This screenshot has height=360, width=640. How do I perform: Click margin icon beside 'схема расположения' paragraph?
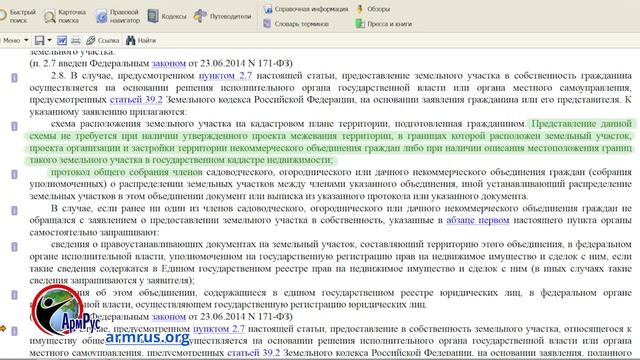(x=14, y=126)
